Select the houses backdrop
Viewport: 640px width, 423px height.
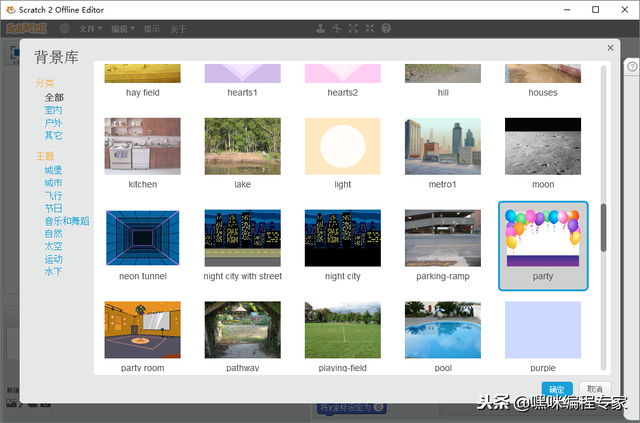[543, 80]
